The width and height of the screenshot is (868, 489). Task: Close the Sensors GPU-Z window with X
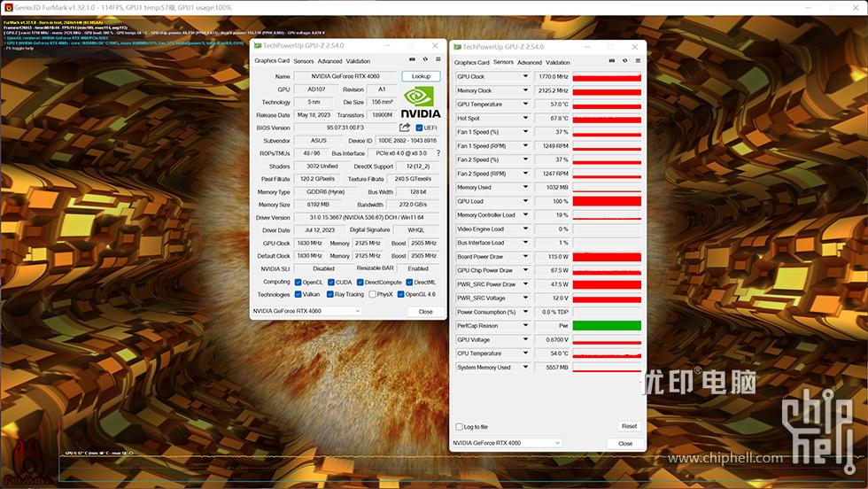tap(635, 47)
